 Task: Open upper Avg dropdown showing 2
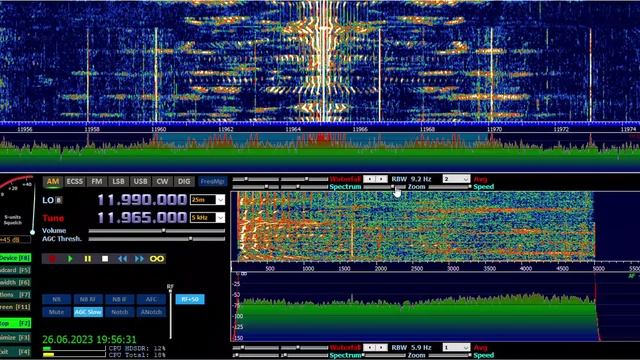click(x=456, y=179)
